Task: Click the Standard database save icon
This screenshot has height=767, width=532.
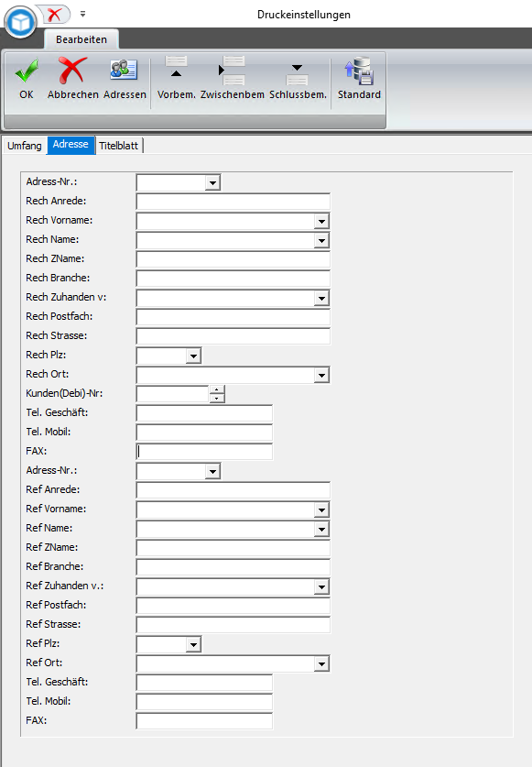Action: pyautogui.click(x=359, y=71)
